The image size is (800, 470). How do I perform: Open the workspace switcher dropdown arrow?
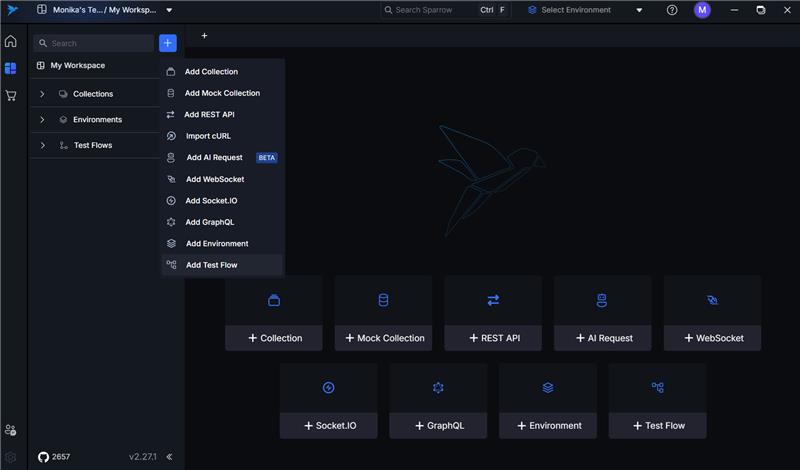(x=169, y=10)
